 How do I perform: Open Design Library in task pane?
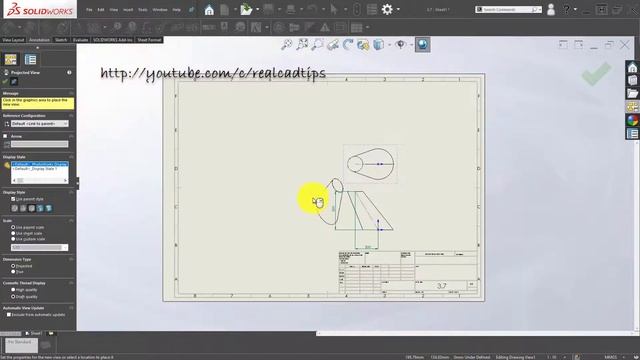tap(632, 80)
